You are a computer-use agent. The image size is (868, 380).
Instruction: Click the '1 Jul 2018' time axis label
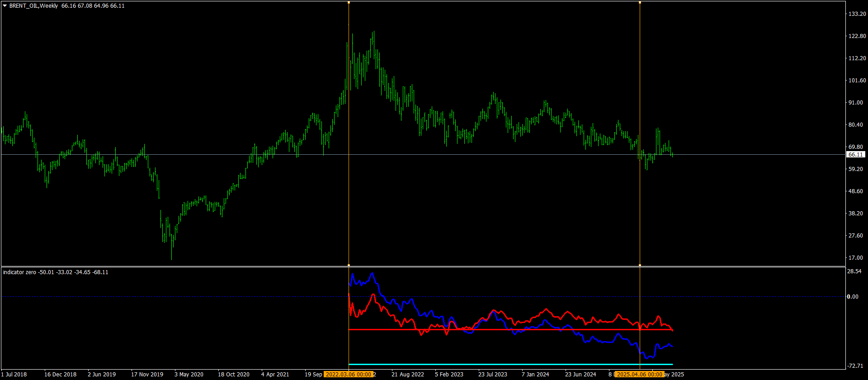coord(14,375)
